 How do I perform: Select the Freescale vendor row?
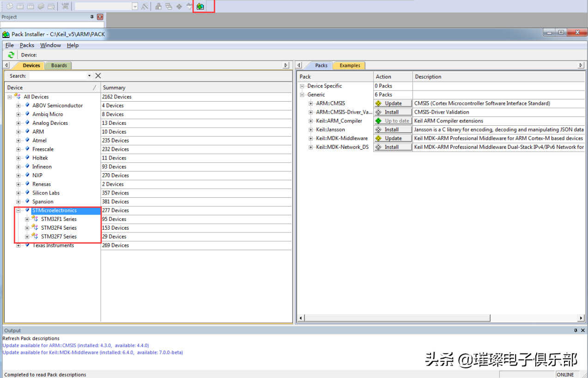43,149
